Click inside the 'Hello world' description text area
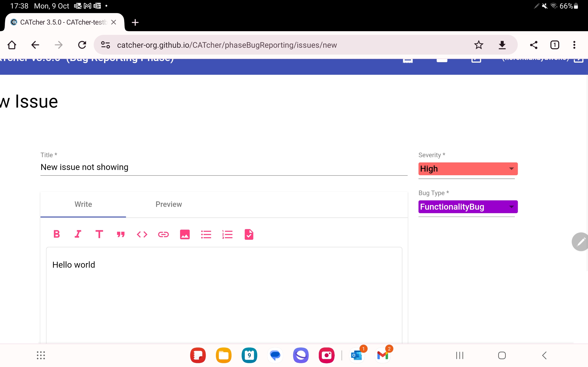The height and width of the screenshot is (367, 588). [223, 291]
